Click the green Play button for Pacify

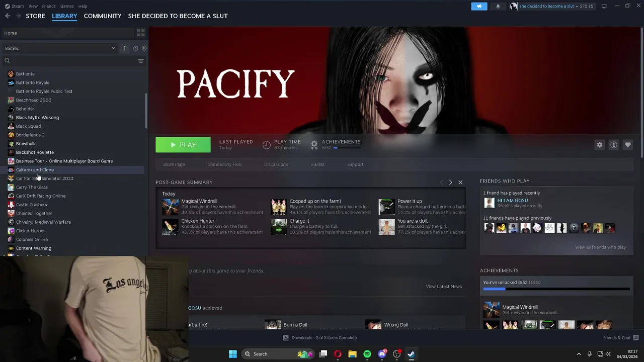(x=183, y=145)
